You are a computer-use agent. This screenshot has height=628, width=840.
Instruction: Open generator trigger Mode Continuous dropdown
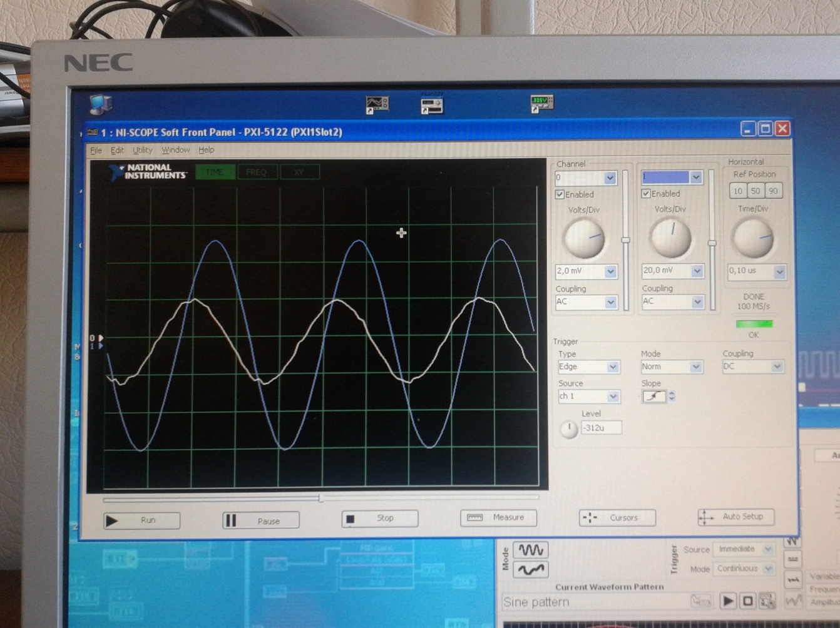pyautogui.click(x=767, y=569)
